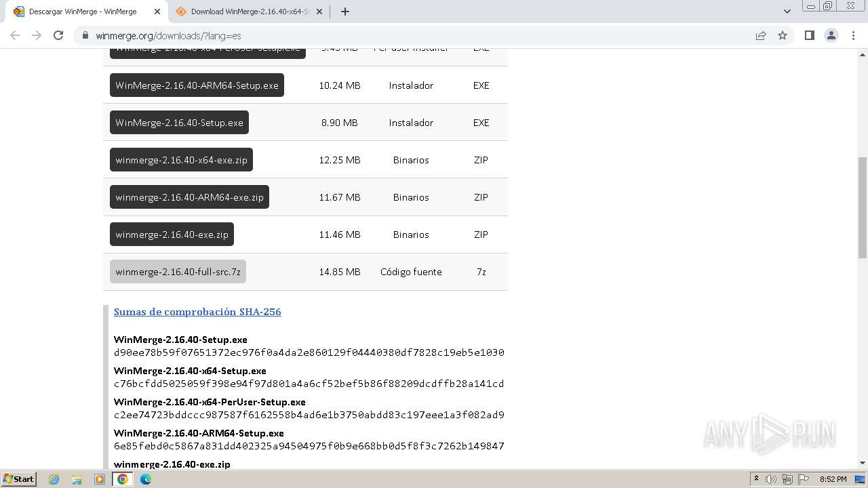This screenshot has height=488, width=868.
Task: Launch Internet Explorer from the taskbar
Action: (x=54, y=479)
